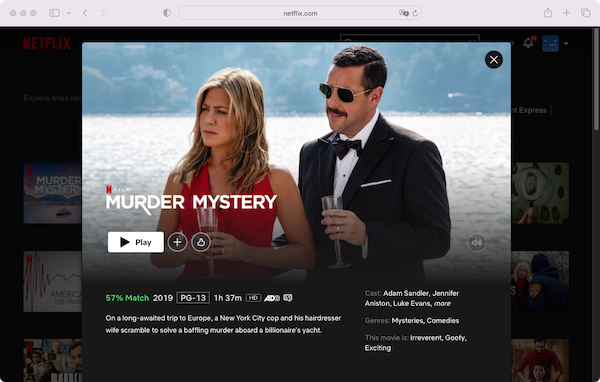
Task: Click the translate icon in the address bar
Action: coord(403,13)
